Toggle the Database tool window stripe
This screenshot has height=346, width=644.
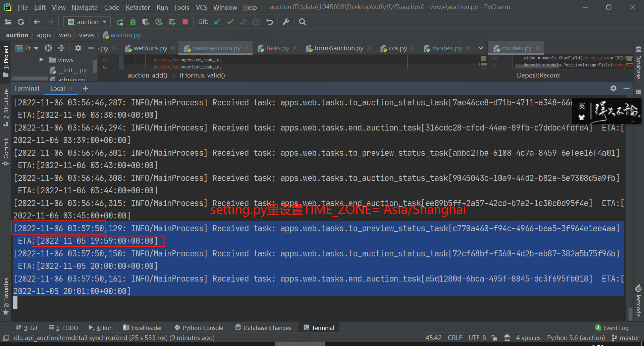pyautogui.click(x=638, y=63)
